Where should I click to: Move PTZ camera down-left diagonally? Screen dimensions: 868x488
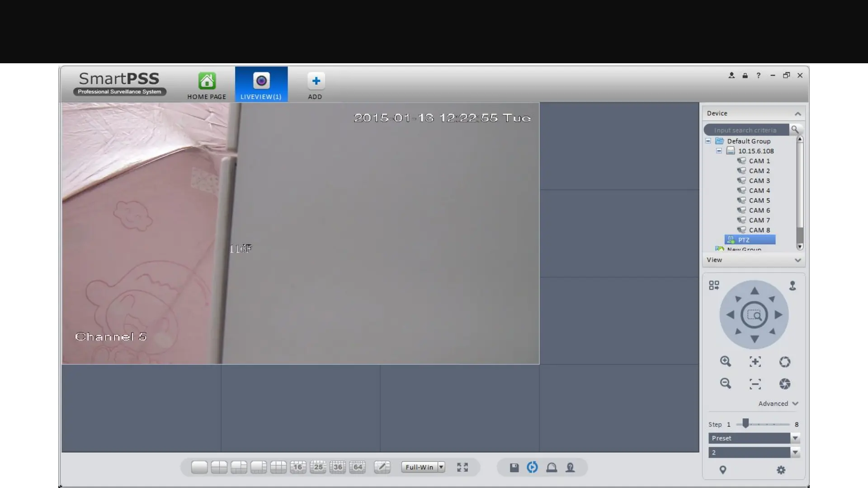point(738,332)
